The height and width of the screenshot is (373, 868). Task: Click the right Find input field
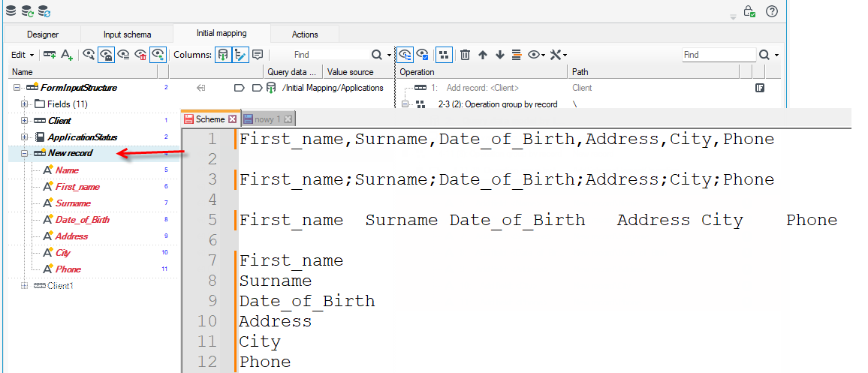coord(719,55)
